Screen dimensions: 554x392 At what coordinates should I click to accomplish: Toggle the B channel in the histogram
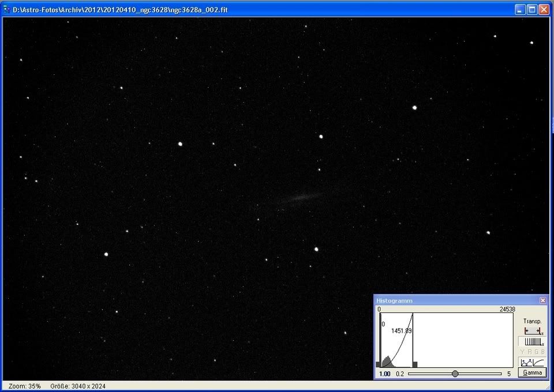[542, 352]
